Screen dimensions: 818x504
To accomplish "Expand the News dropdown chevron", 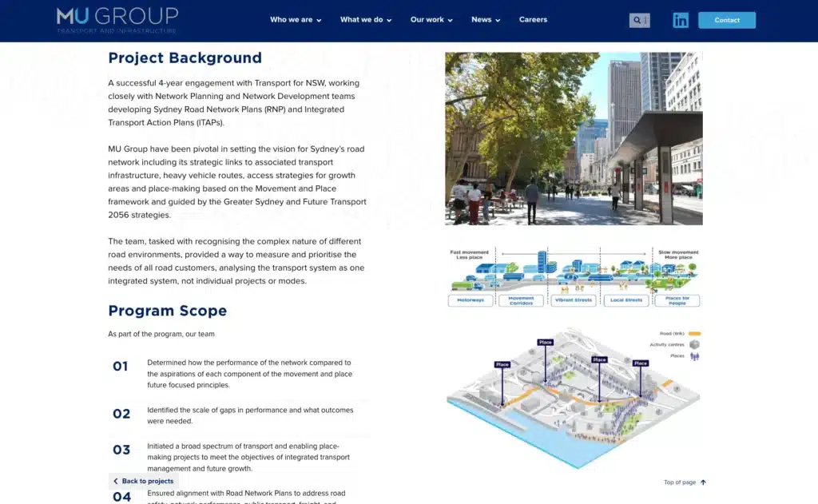I will pos(498,20).
